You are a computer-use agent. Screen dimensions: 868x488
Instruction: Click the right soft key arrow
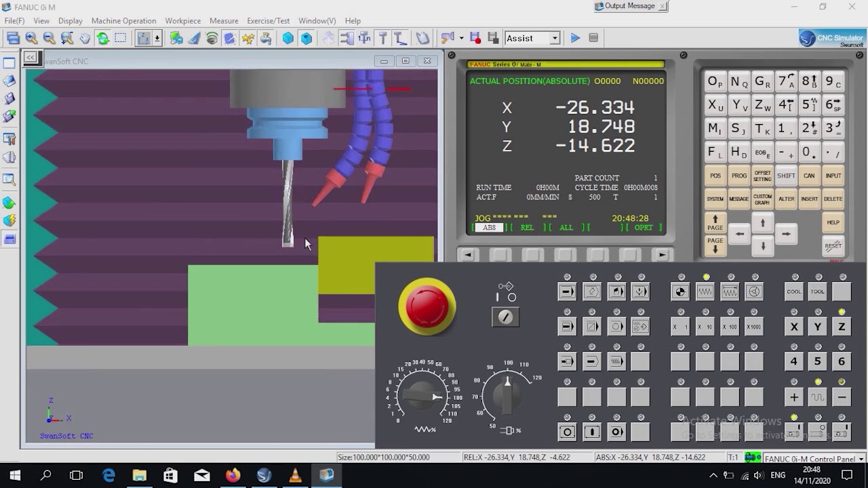(663, 256)
